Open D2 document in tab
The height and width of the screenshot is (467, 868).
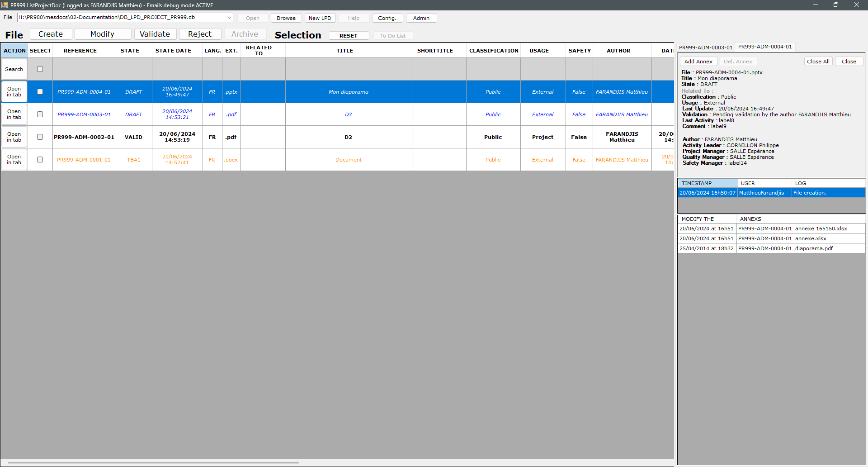point(14,137)
